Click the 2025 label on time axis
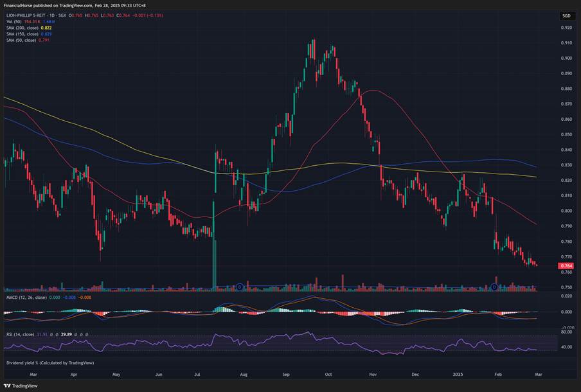 point(458,373)
